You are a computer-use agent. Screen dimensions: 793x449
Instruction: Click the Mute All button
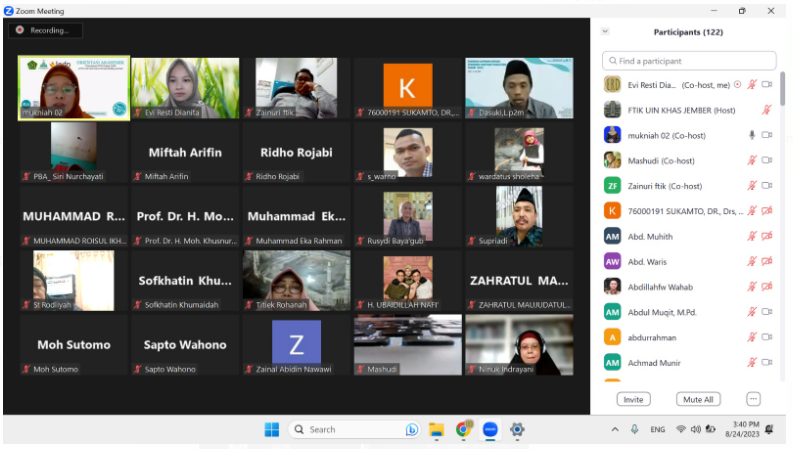click(x=698, y=399)
